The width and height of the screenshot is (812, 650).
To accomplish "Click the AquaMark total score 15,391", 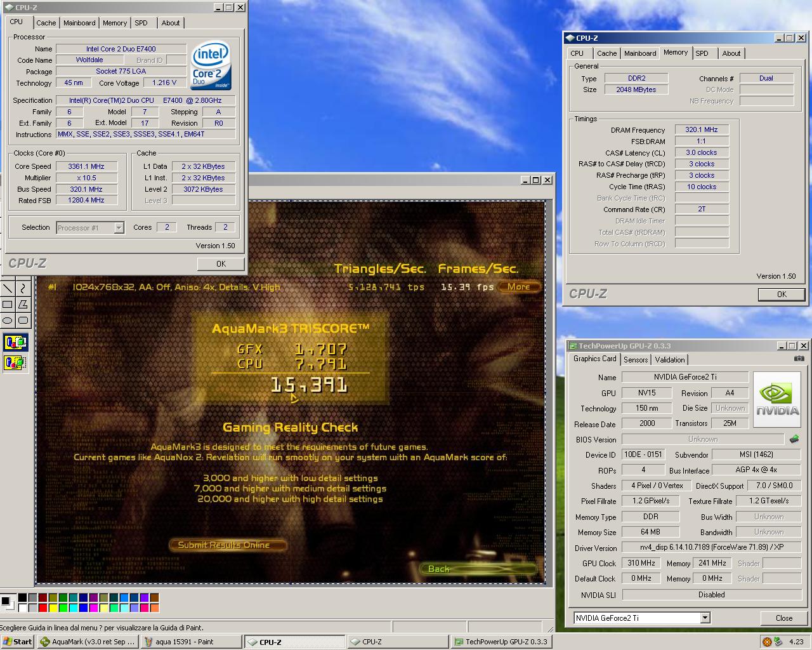I will [x=310, y=385].
